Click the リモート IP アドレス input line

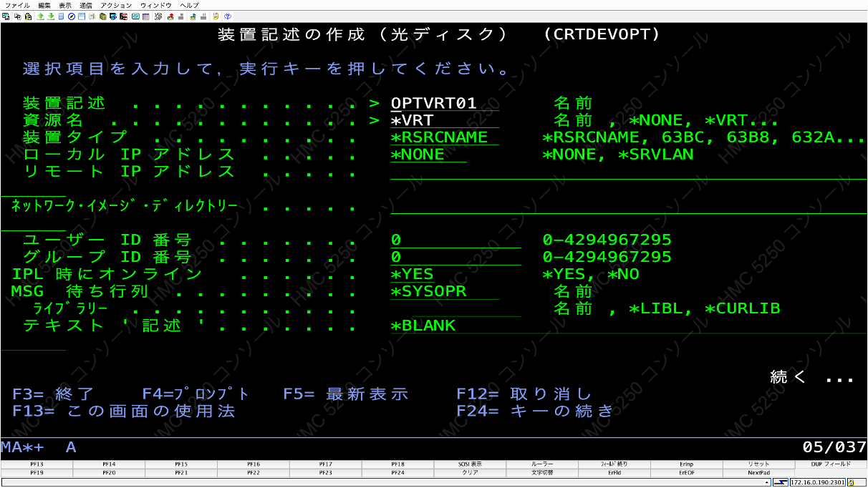click(x=629, y=172)
